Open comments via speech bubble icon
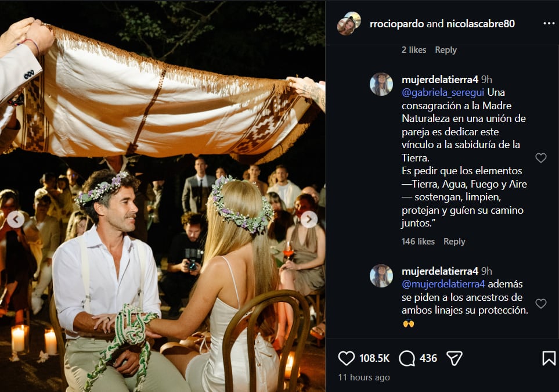 click(407, 358)
